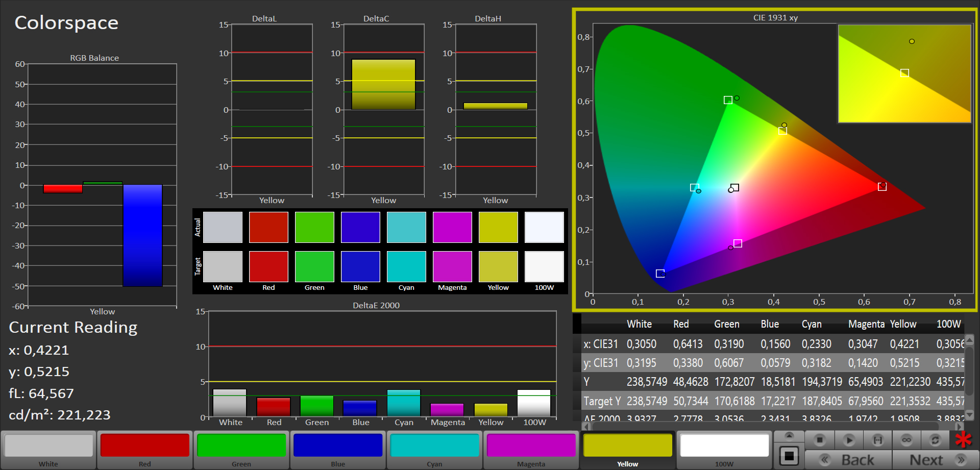
Task: Click the Target row Blue swatch
Action: [360, 266]
